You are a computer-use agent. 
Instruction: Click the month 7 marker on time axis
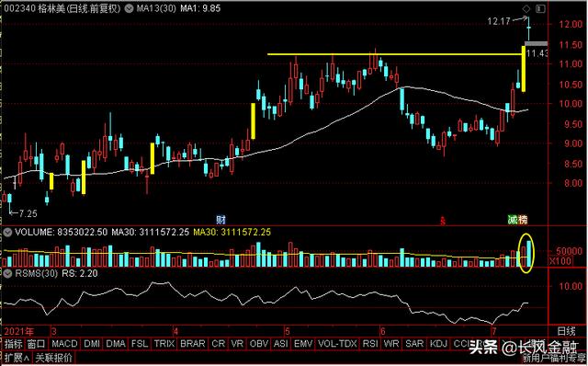pos(494,331)
